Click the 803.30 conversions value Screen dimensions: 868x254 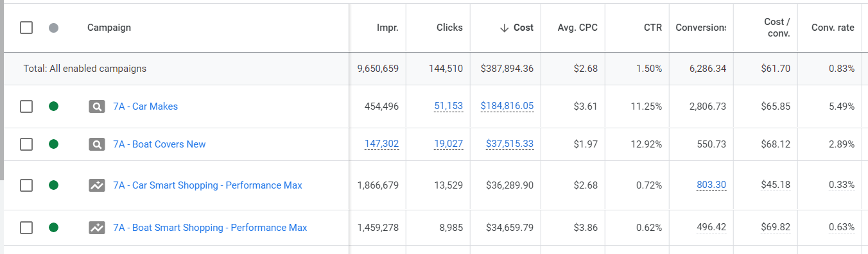tap(711, 185)
